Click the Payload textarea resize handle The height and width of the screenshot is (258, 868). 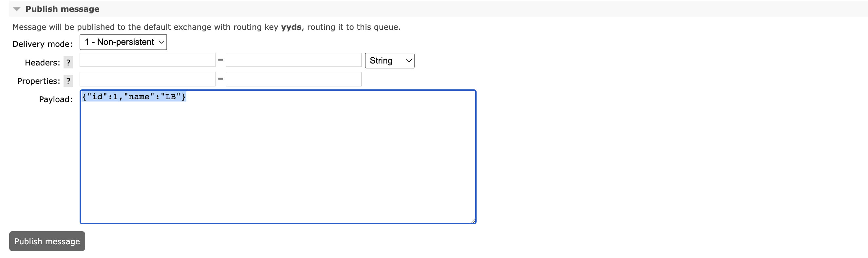pos(473,221)
